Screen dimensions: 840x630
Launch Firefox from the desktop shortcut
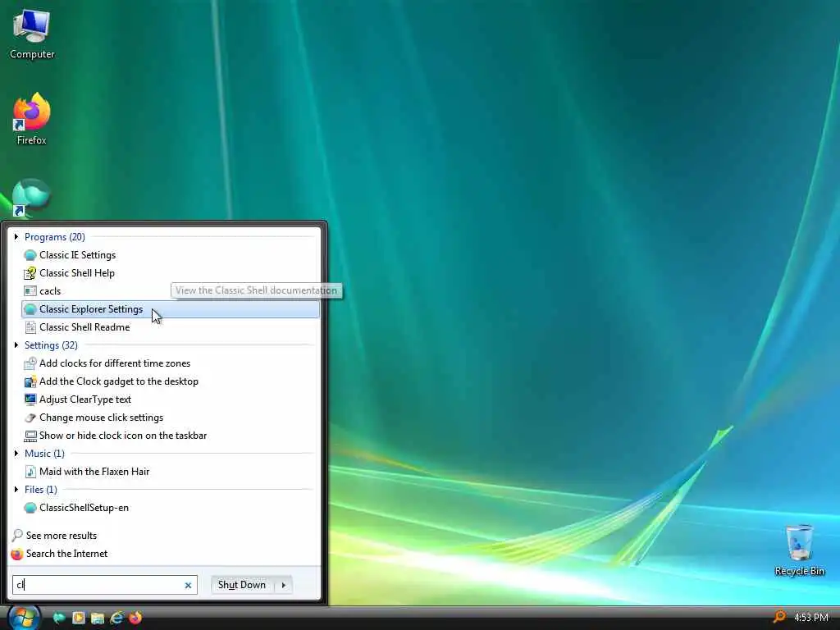coord(32,119)
